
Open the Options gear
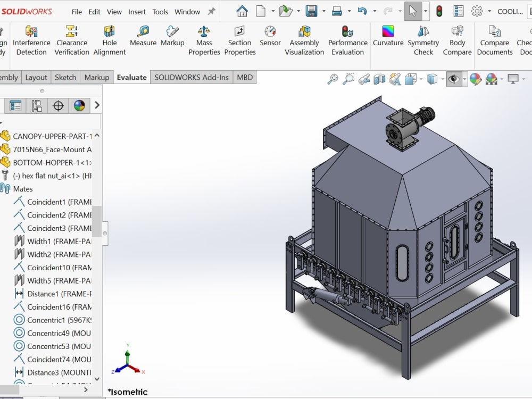(x=477, y=11)
